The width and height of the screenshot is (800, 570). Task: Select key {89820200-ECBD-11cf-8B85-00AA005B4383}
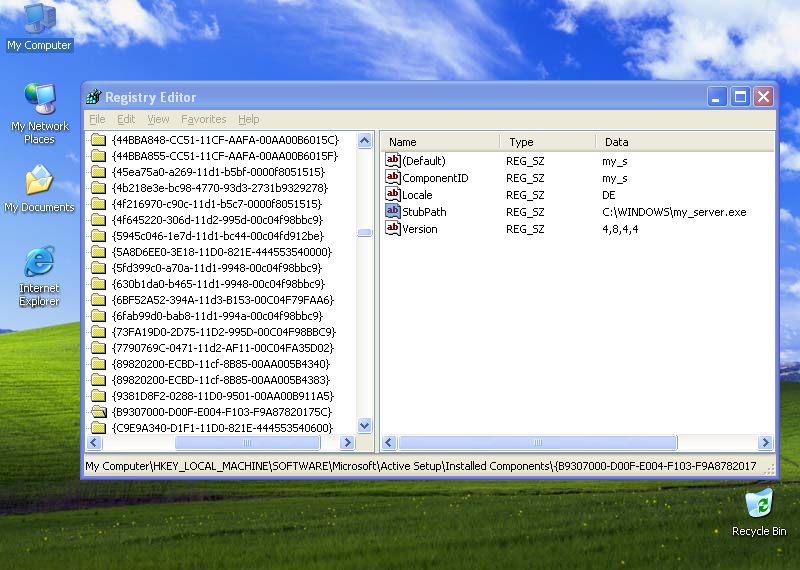tap(221, 380)
